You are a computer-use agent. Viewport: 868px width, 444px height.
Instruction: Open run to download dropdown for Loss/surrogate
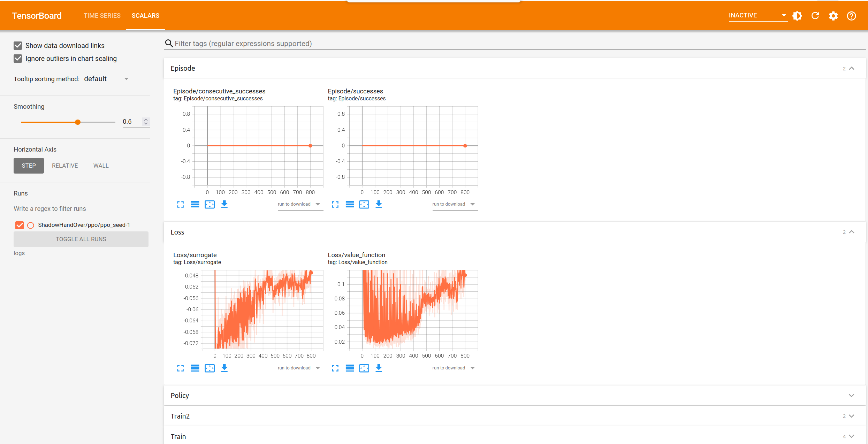pos(300,368)
